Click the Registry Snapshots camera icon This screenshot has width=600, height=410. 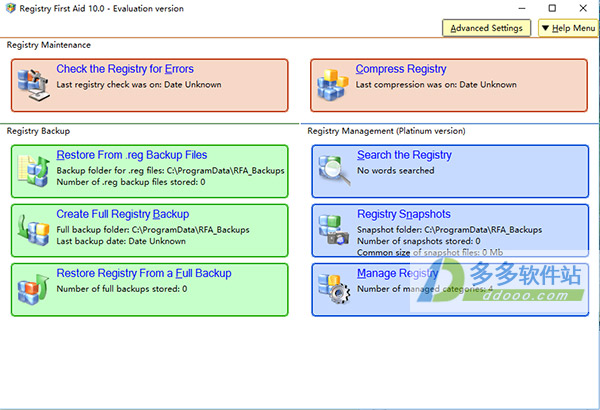pyautogui.click(x=334, y=230)
